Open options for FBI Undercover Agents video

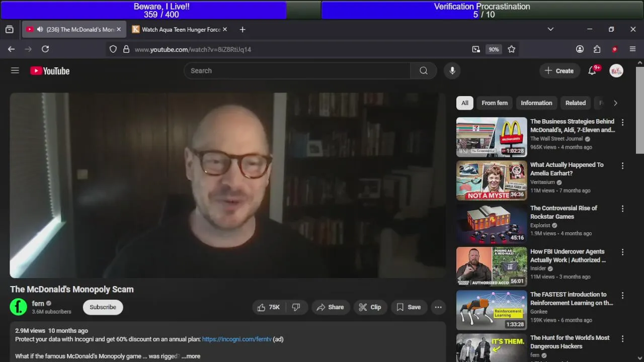click(x=622, y=252)
